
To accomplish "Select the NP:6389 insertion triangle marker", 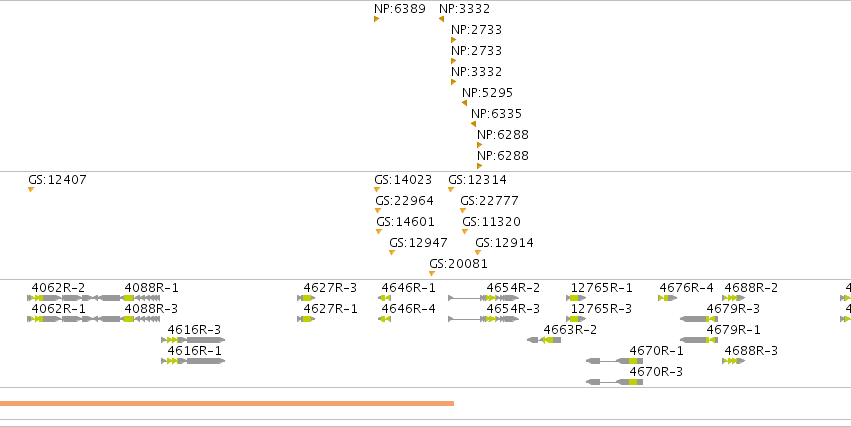I will click(376, 19).
